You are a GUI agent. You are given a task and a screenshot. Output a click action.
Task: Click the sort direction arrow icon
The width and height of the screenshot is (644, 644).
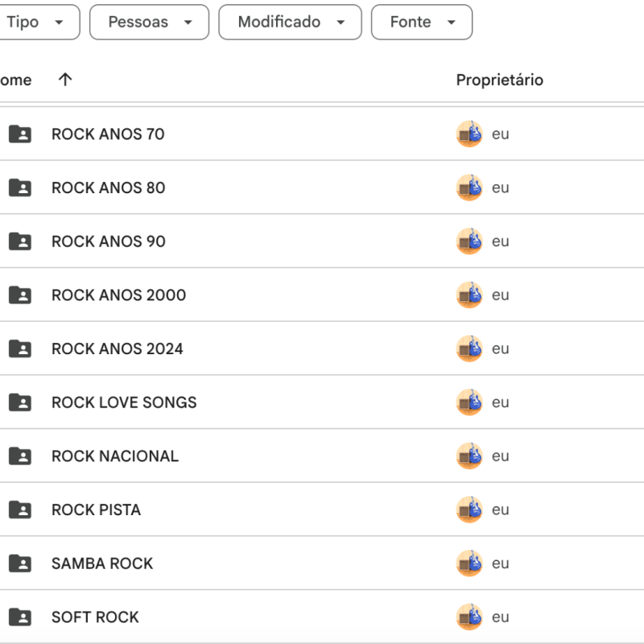click(65, 80)
